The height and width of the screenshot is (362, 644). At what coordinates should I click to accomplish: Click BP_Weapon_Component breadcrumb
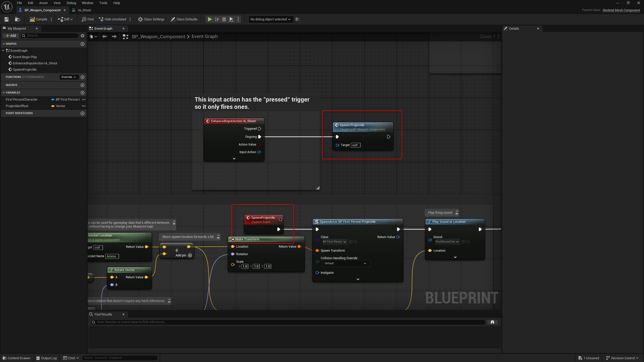point(158,36)
